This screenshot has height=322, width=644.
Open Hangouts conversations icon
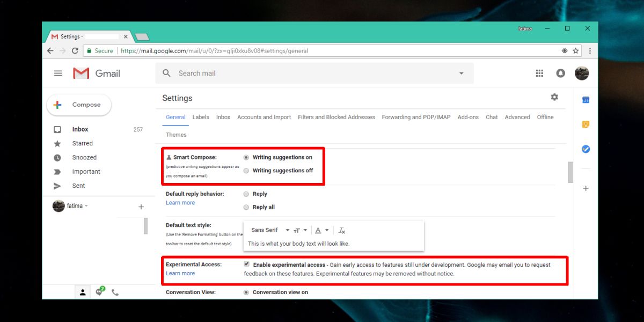(x=99, y=292)
